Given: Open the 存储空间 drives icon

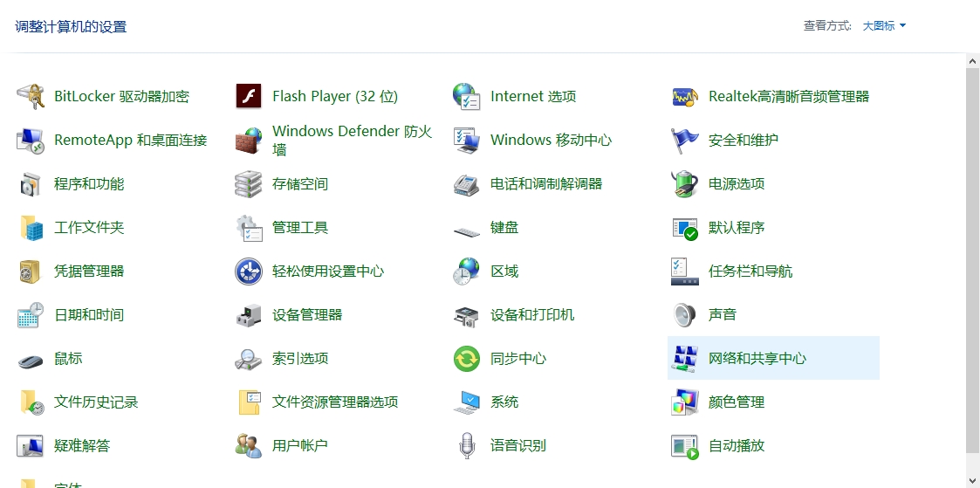Looking at the screenshot, I should pos(248,183).
